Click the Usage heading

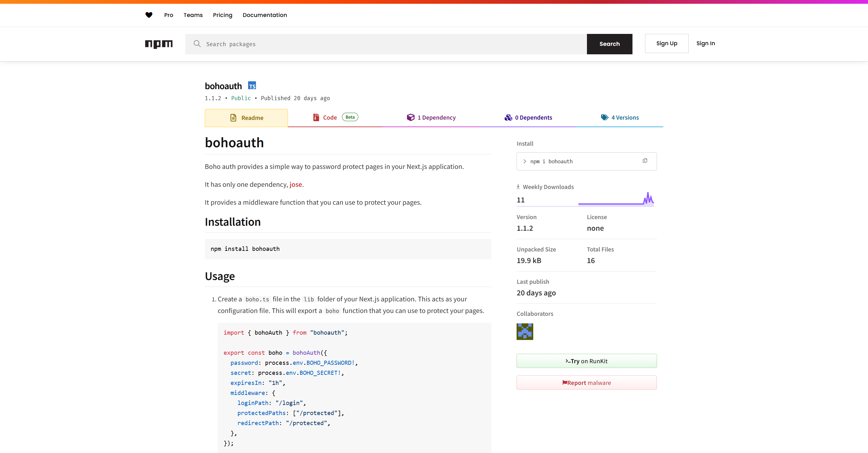click(220, 276)
